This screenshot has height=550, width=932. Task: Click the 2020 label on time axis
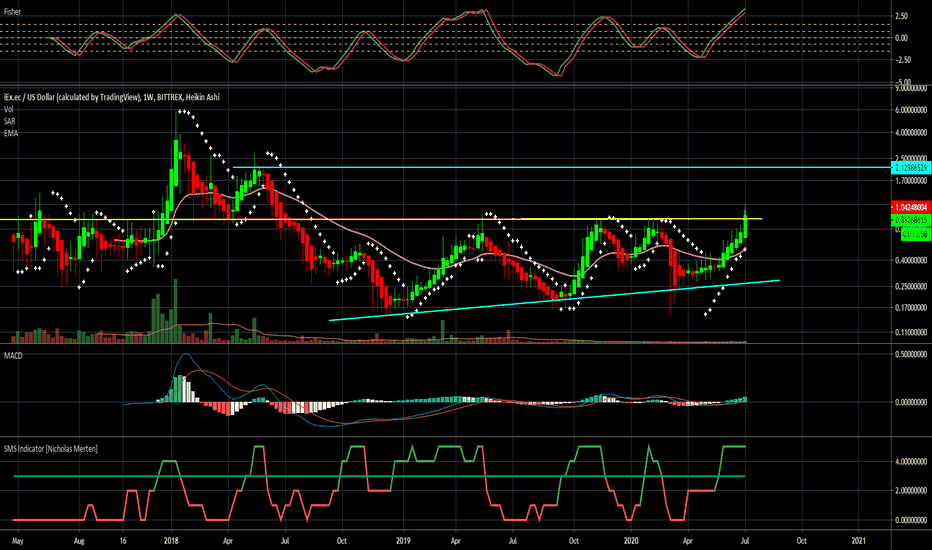pyautogui.click(x=631, y=541)
